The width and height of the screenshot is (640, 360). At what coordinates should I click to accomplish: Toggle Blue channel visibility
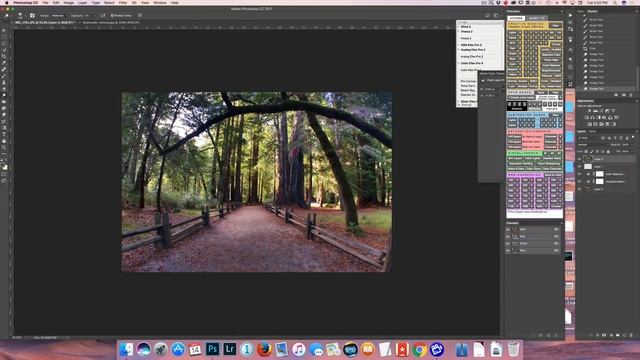click(x=508, y=251)
